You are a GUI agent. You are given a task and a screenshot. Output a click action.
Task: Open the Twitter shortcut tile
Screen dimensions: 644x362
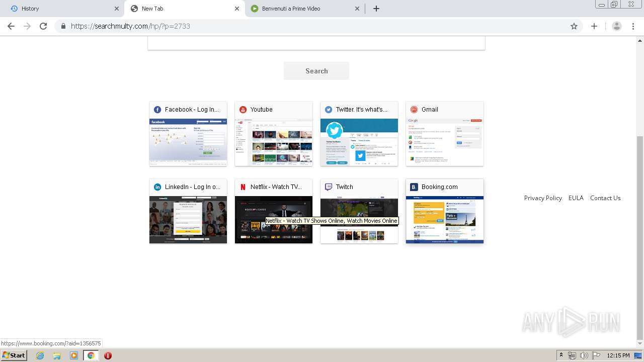359,134
